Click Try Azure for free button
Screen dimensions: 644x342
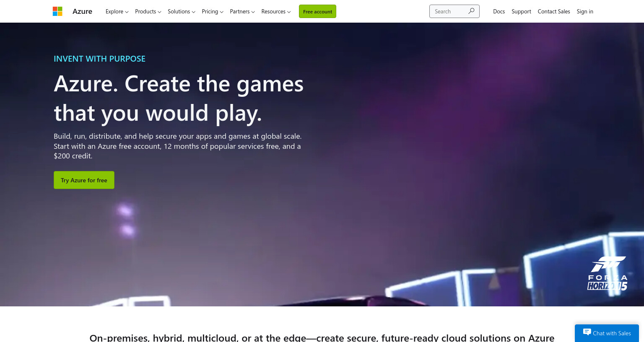84,180
